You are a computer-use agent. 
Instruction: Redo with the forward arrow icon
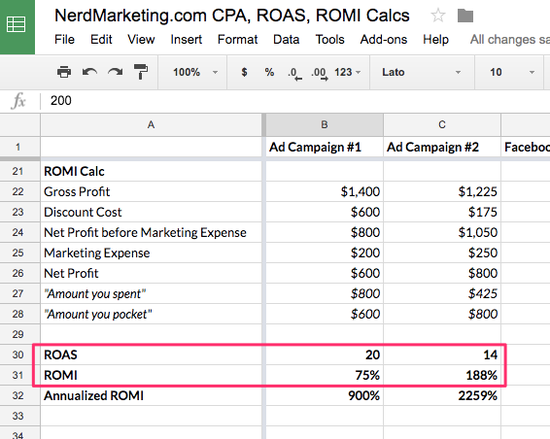(115, 72)
